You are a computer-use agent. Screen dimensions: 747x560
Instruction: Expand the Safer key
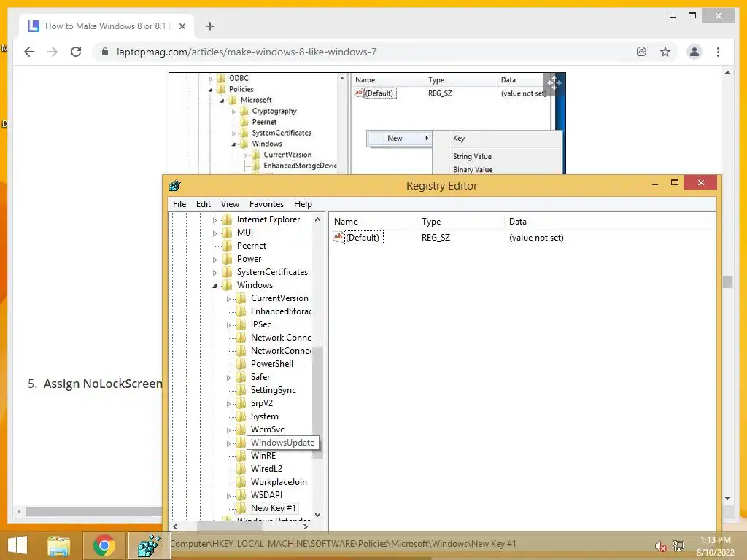(228, 378)
